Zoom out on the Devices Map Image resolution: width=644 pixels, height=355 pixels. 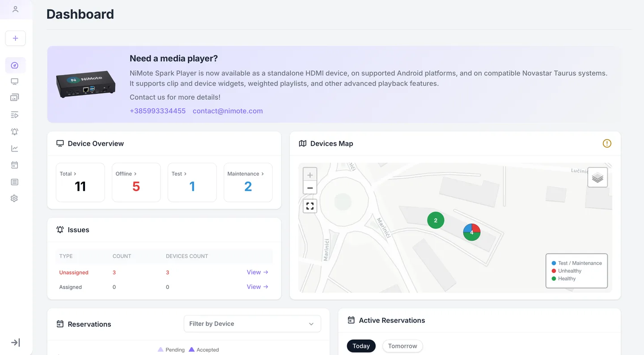click(x=310, y=188)
